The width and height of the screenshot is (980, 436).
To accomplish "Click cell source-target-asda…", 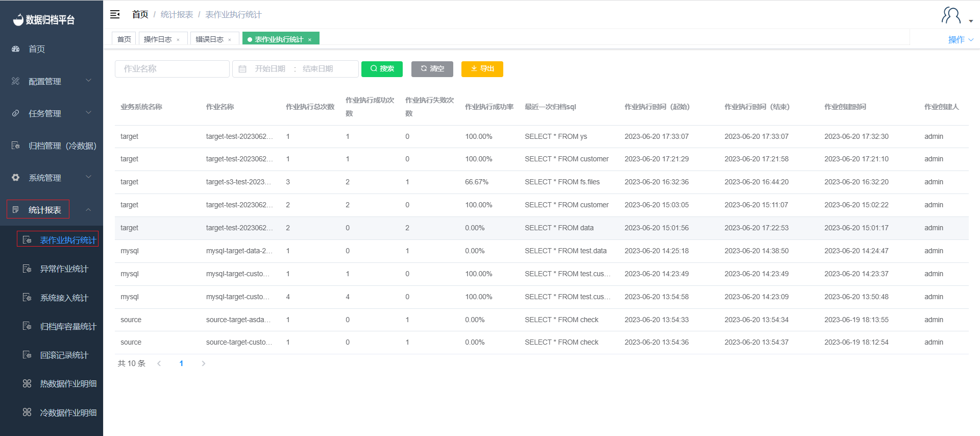I will point(238,320).
